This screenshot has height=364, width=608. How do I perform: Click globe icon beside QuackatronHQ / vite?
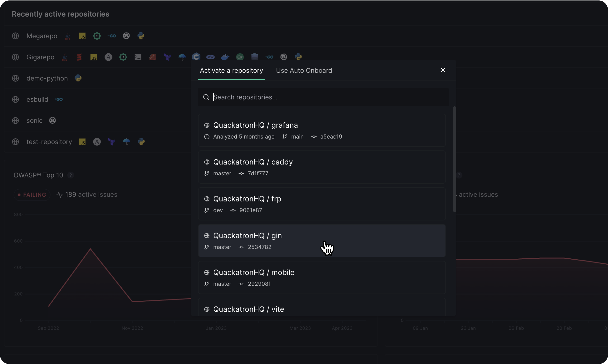(207, 309)
